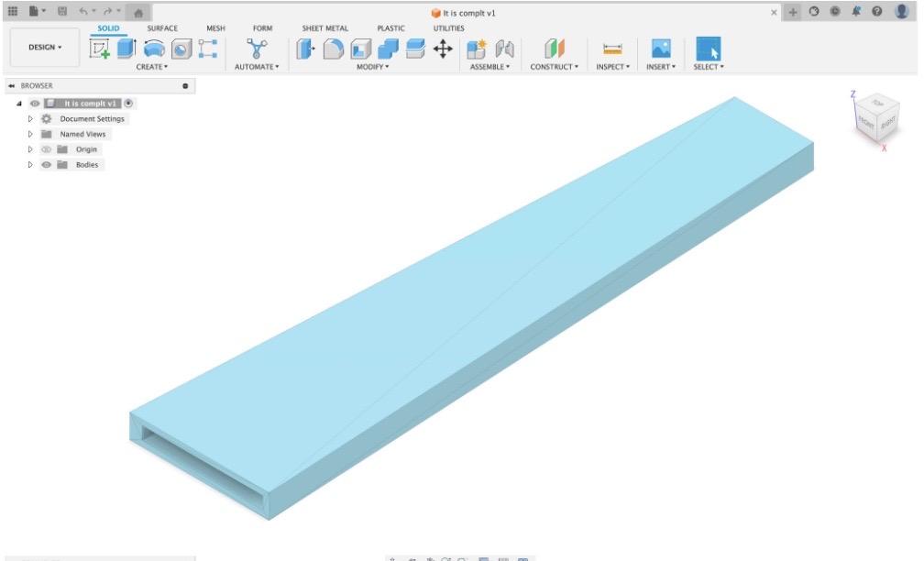Open the INSERT dropdown menu

tap(661, 67)
